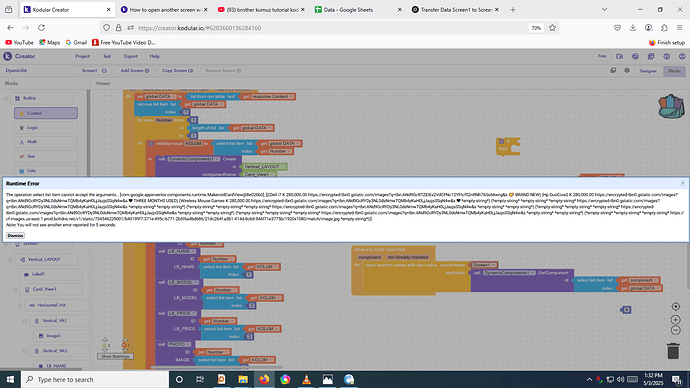Close the Runtime Error popup with X
This screenshot has height=388, width=690.
coord(683,183)
